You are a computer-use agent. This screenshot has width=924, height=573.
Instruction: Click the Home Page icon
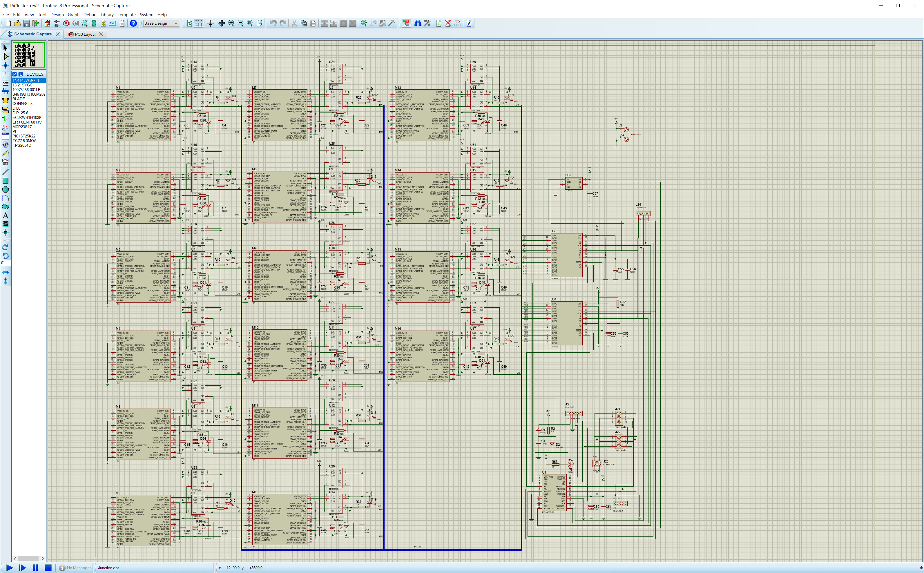point(47,23)
